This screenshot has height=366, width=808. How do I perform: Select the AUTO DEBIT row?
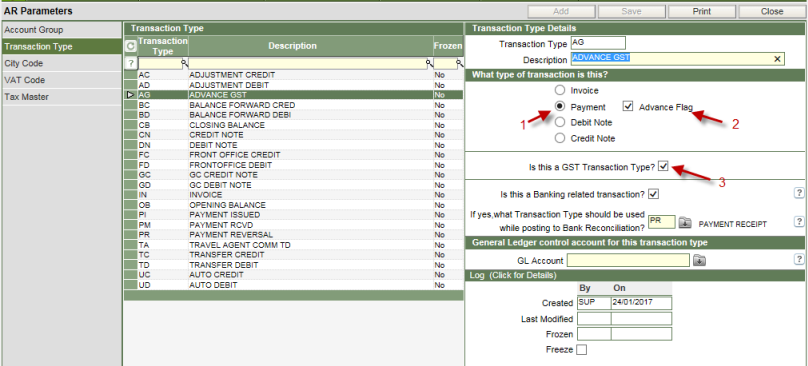pos(294,285)
